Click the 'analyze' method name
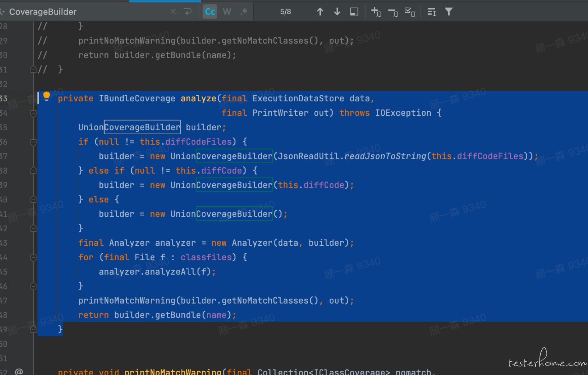This screenshot has height=375, width=588. click(199, 98)
